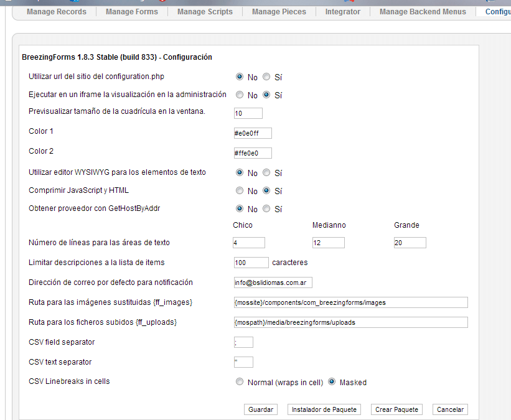Open Manage Scripts tab

(x=205, y=12)
